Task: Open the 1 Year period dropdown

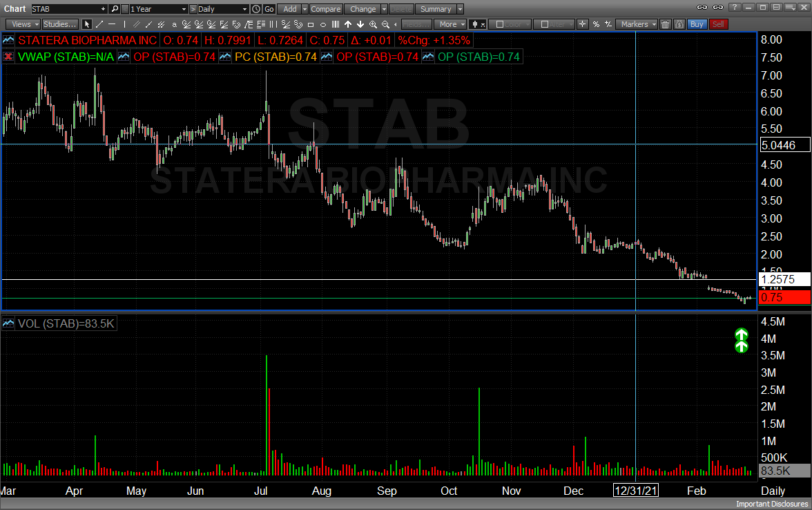Action: coord(184,9)
